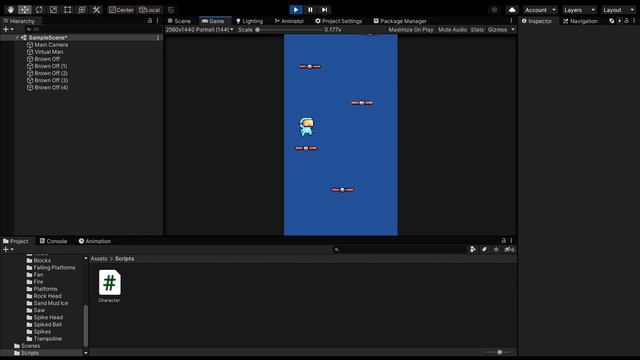Toggle the Stats overlay

(477, 29)
